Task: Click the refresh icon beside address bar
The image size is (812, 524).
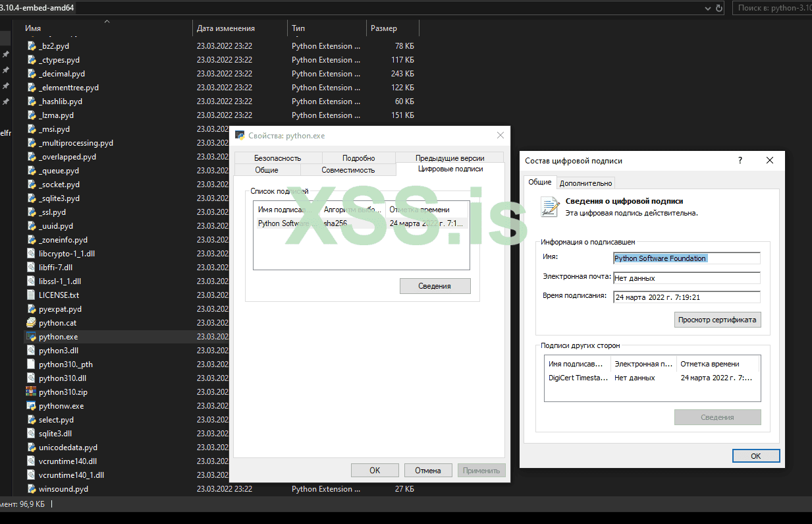Action: [x=719, y=8]
